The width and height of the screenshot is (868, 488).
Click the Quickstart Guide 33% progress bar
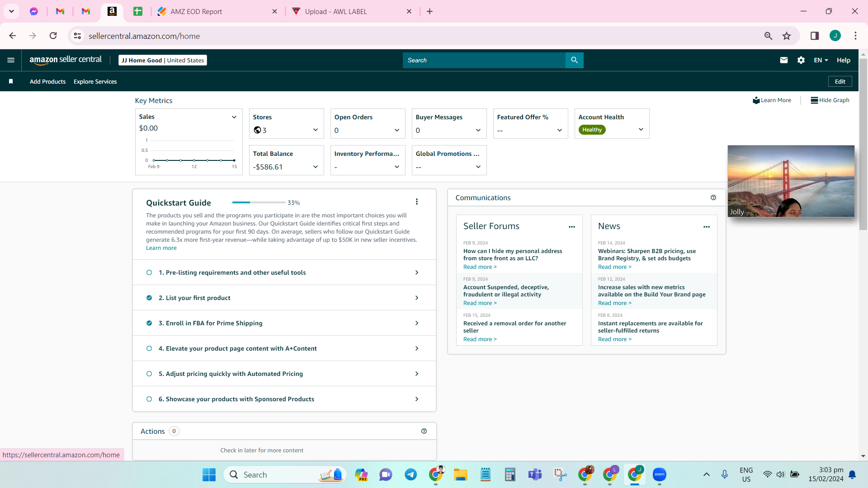click(x=259, y=202)
